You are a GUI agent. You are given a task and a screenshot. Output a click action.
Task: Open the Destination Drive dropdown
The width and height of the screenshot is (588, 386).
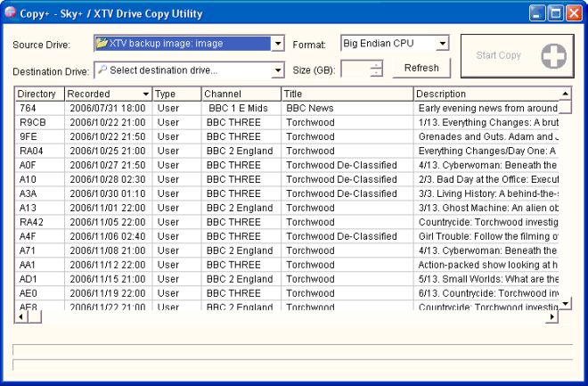click(x=278, y=70)
